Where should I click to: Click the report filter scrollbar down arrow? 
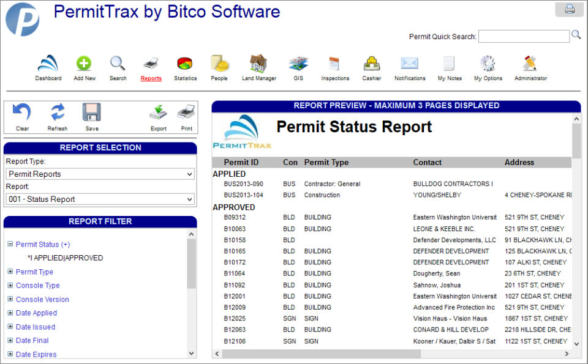tap(191, 353)
